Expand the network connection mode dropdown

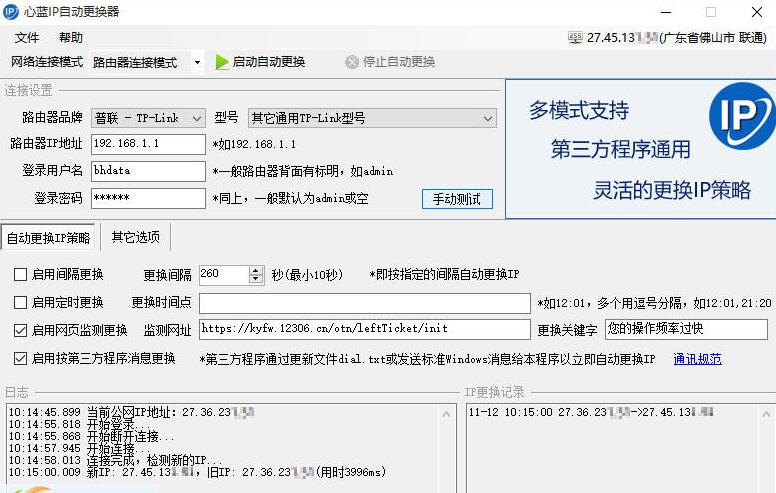tap(196, 62)
